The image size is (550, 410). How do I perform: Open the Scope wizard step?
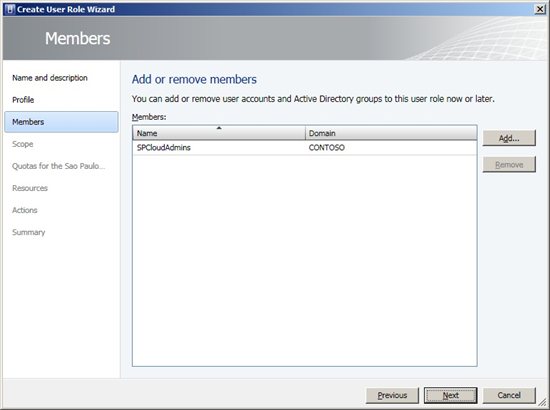[22, 144]
